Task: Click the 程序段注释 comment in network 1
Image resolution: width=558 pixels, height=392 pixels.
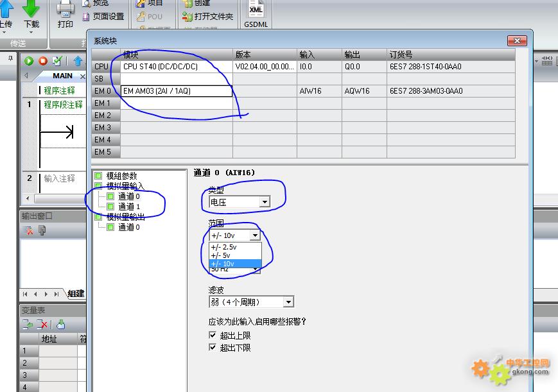Action: [64, 105]
